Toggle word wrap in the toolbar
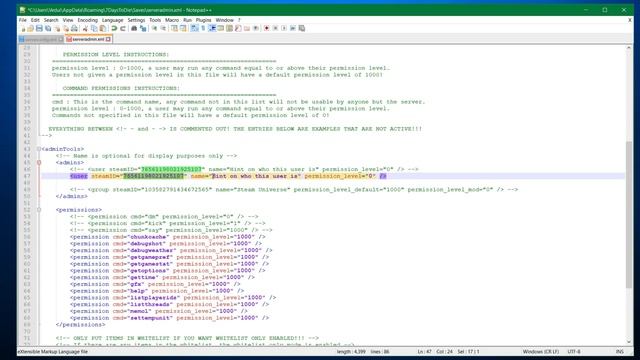Viewport: 640px width, 360px height. point(194,29)
